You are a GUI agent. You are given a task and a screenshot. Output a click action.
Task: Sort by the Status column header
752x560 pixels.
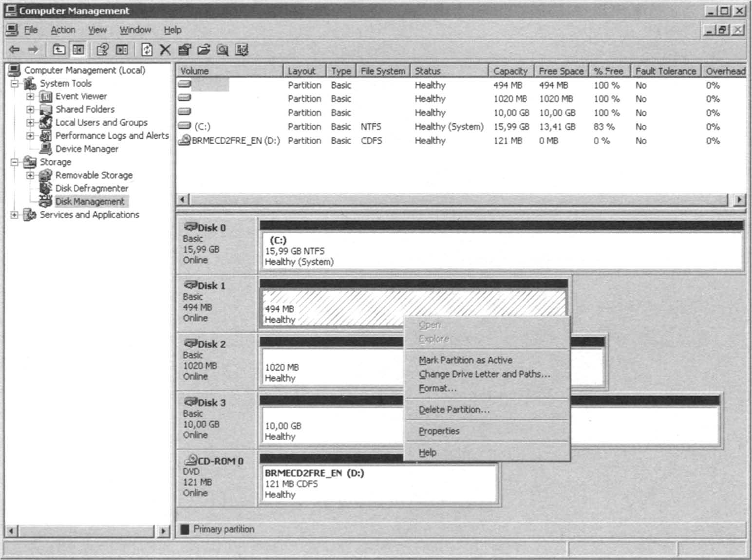point(449,71)
